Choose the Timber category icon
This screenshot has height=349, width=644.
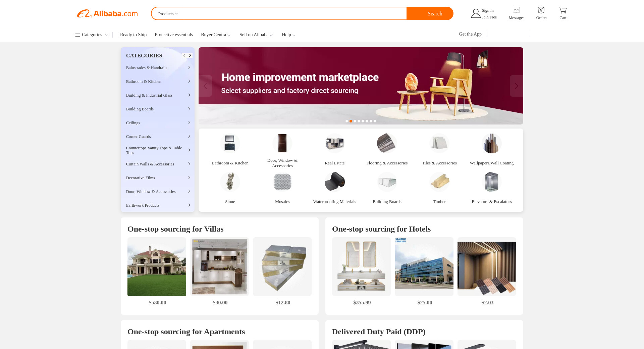coord(439,182)
